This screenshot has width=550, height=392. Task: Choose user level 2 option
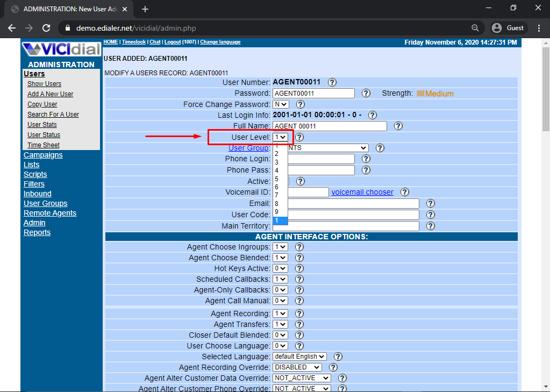point(280,154)
